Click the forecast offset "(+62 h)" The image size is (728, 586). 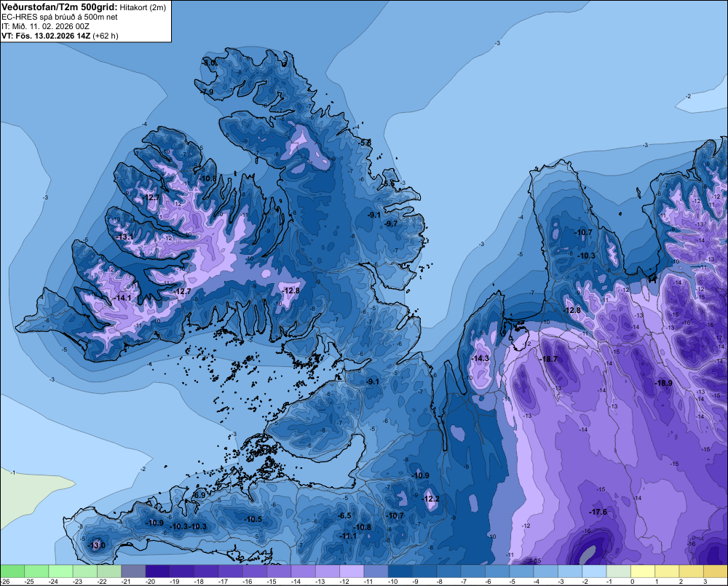click(x=106, y=36)
